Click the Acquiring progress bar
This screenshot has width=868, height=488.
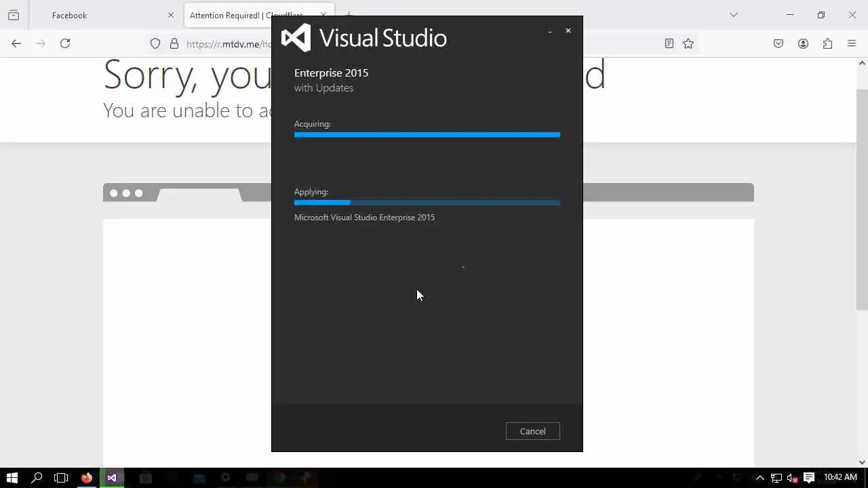click(x=427, y=135)
